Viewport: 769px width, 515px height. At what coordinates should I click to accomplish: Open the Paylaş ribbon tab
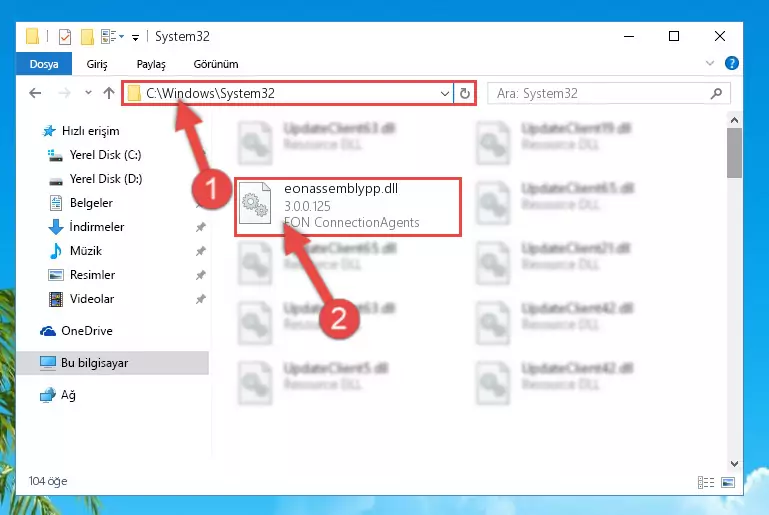tap(151, 64)
